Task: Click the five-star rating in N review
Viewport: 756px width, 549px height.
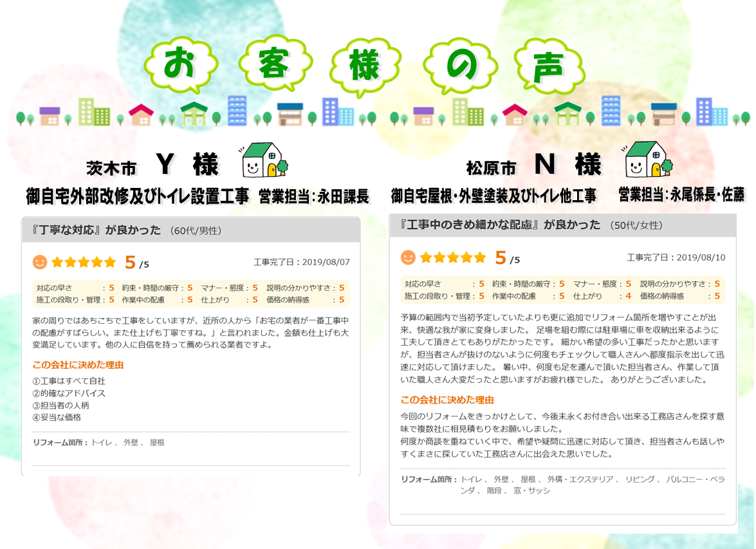Action: (x=453, y=257)
